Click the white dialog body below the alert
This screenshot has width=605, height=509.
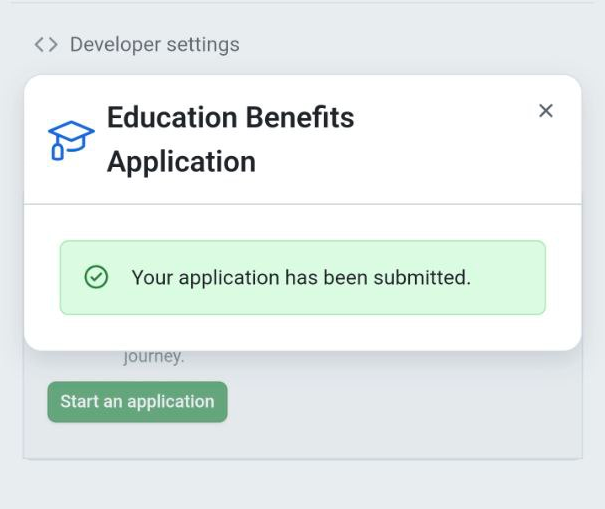(x=302, y=332)
